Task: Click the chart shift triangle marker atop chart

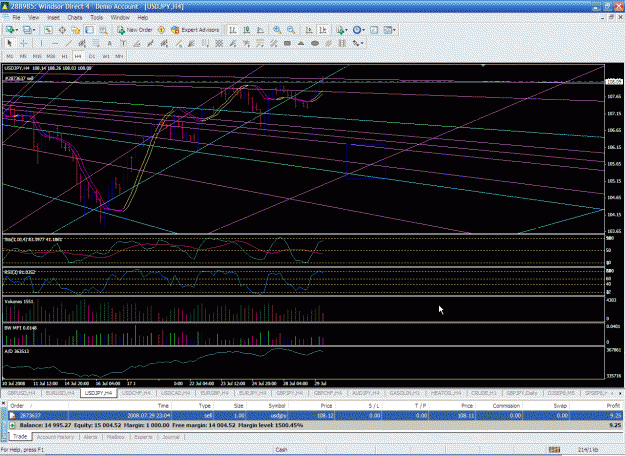Action: 483,65
